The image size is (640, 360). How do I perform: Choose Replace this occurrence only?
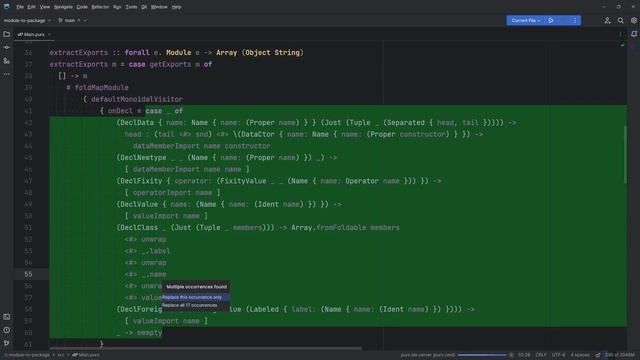[196, 297]
